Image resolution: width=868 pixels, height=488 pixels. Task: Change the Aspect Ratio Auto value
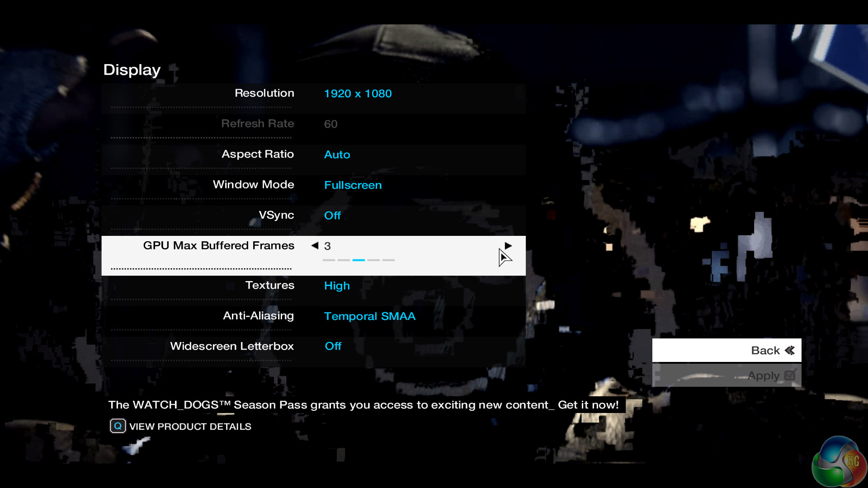pyautogui.click(x=337, y=155)
